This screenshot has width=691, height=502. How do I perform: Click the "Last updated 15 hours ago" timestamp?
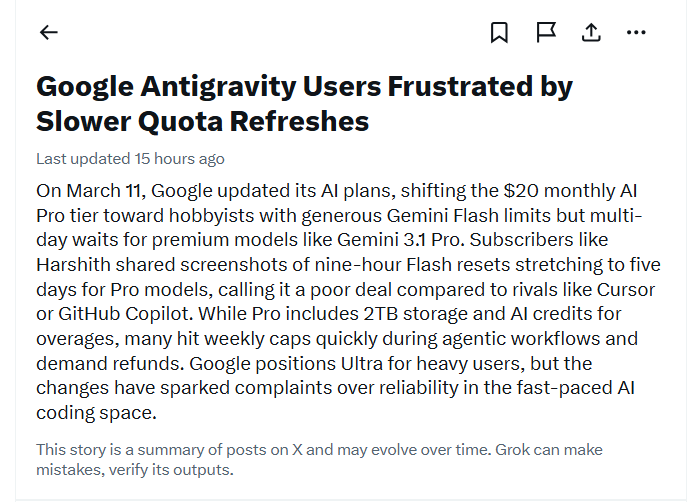(x=130, y=159)
